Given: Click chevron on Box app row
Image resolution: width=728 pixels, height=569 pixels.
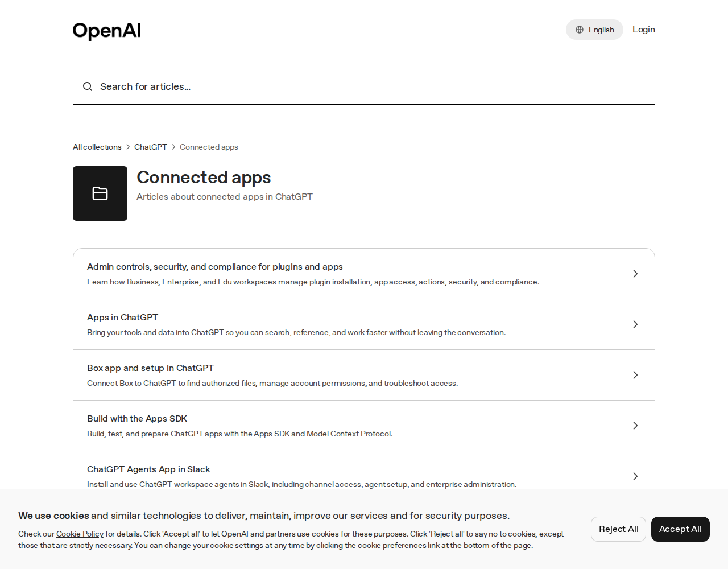Looking at the screenshot, I should point(635,375).
